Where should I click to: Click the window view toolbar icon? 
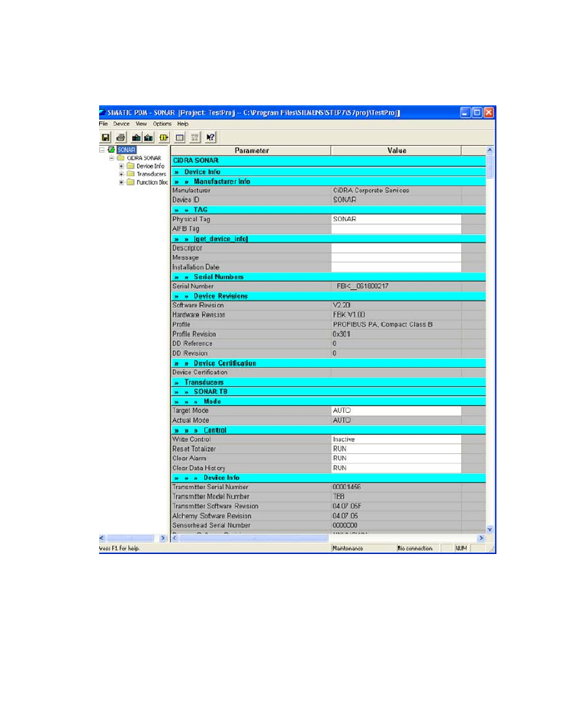pyautogui.click(x=180, y=137)
